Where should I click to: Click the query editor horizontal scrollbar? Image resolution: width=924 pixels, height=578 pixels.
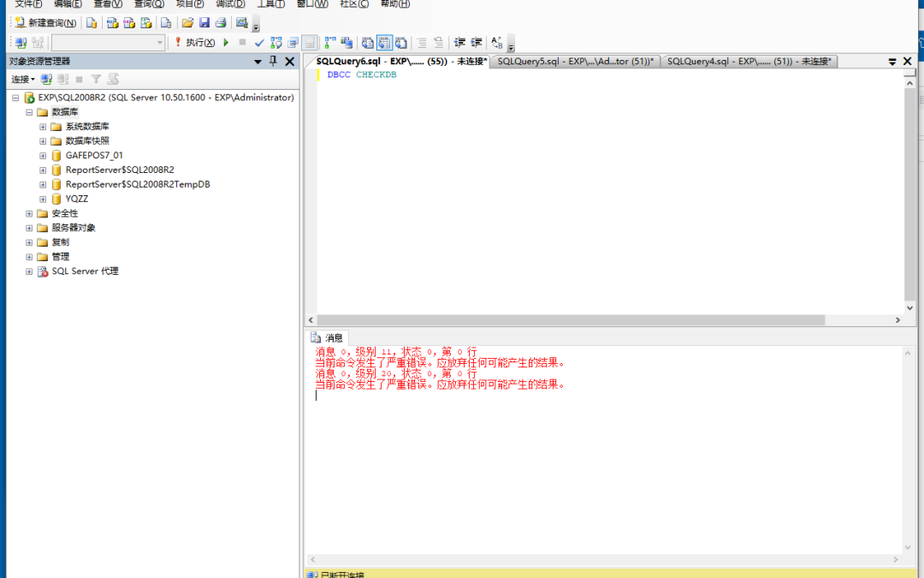click(x=571, y=320)
